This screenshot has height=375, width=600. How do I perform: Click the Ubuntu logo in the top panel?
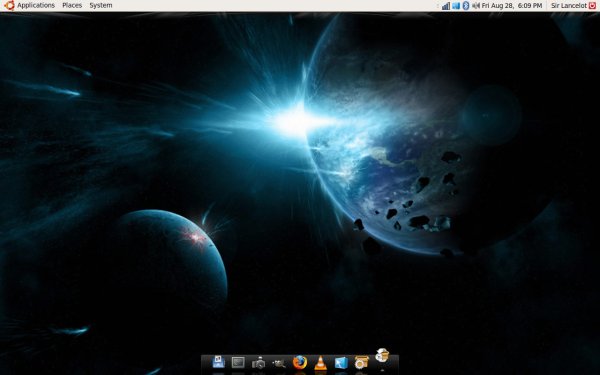[x=9, y=5]
